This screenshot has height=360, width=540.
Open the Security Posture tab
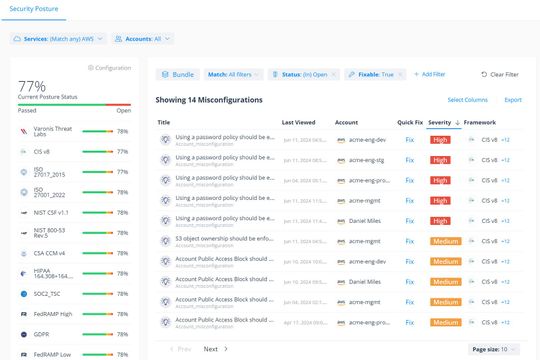(34, 9)
